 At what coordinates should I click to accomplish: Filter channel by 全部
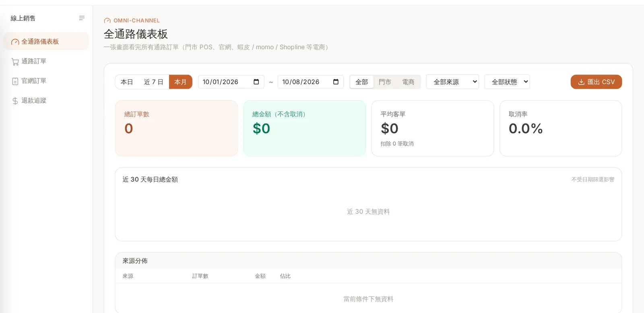[x=362, y=82]
